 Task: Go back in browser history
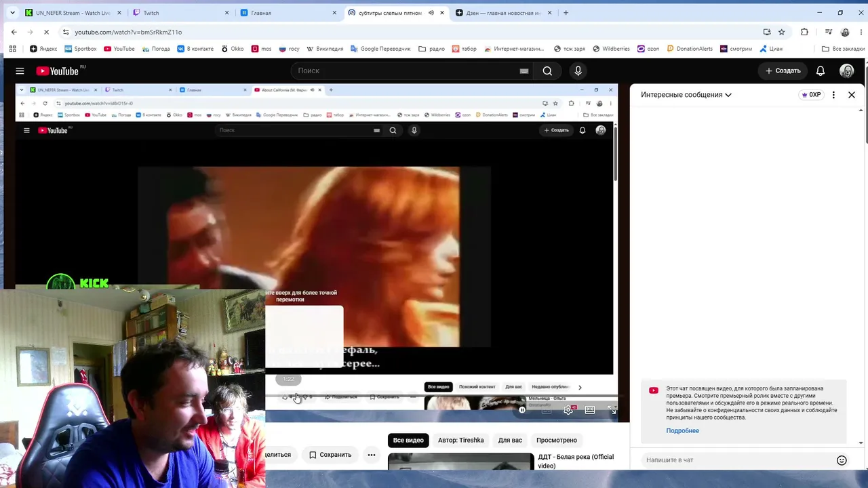click(14, 32)
